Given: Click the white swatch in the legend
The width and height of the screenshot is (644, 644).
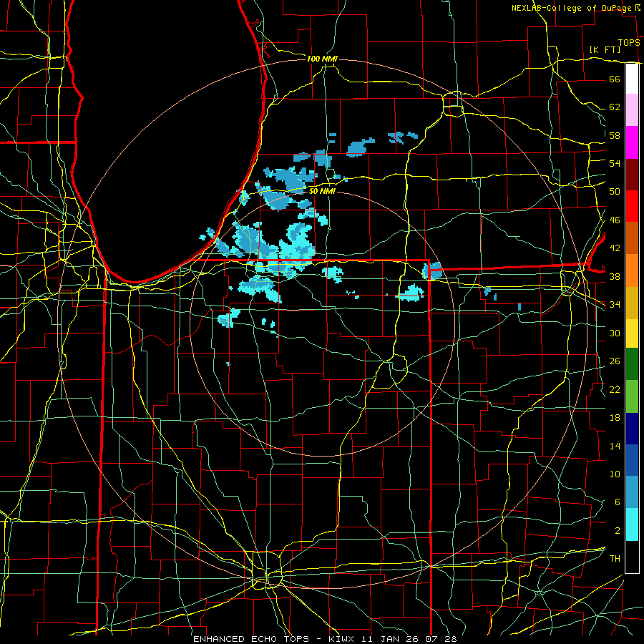Looking at the screenshot, I should (632, 79).
